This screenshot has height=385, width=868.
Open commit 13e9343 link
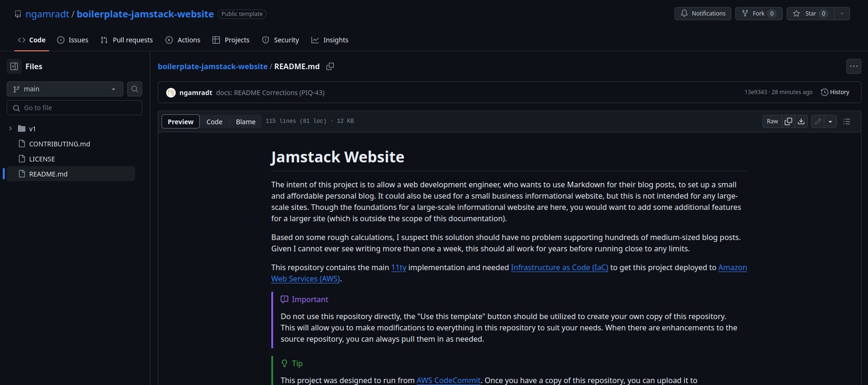pos(755,92)
